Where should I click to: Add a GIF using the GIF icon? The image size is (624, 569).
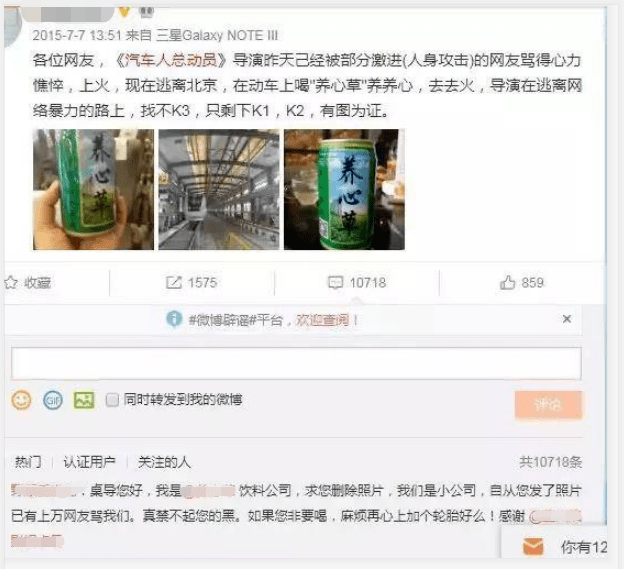pyautogui.click(x=53, y=400)
